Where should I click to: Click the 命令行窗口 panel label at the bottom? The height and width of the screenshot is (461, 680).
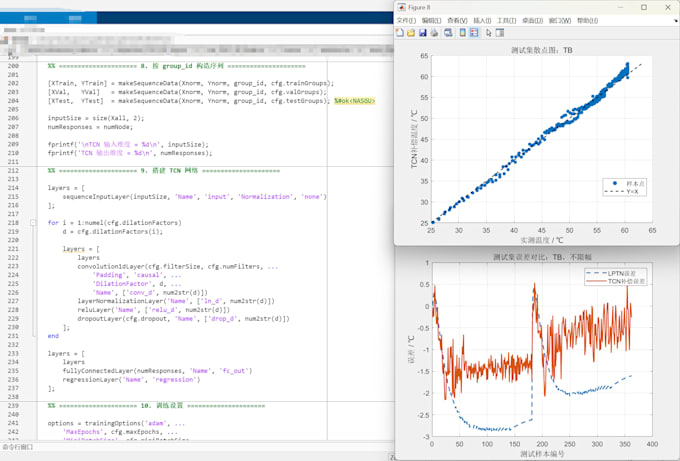(x=18, y=447)
